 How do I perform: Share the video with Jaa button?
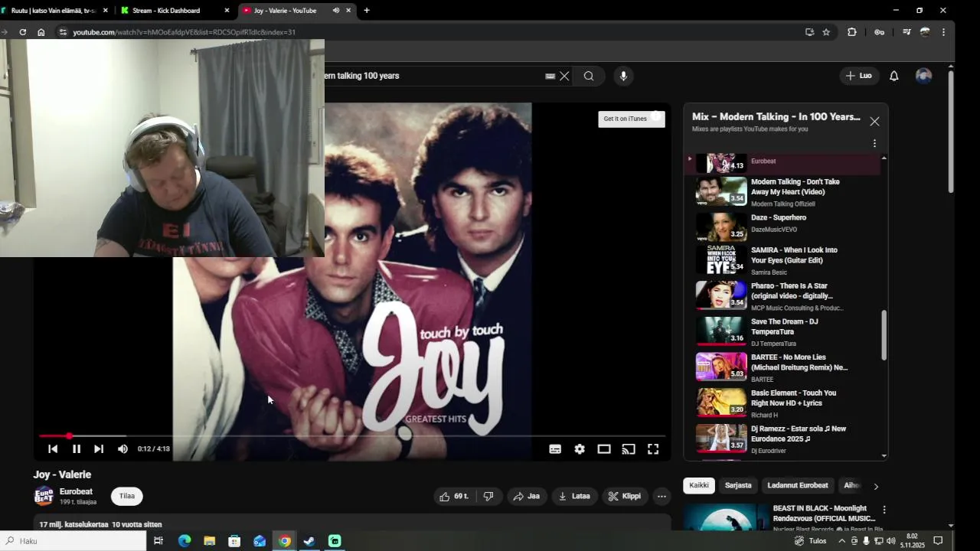click(x=526, y=497)
